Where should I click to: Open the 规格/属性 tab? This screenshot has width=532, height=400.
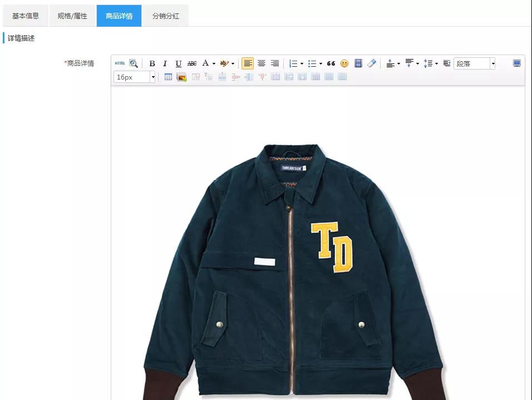click(x=72, y=16)
